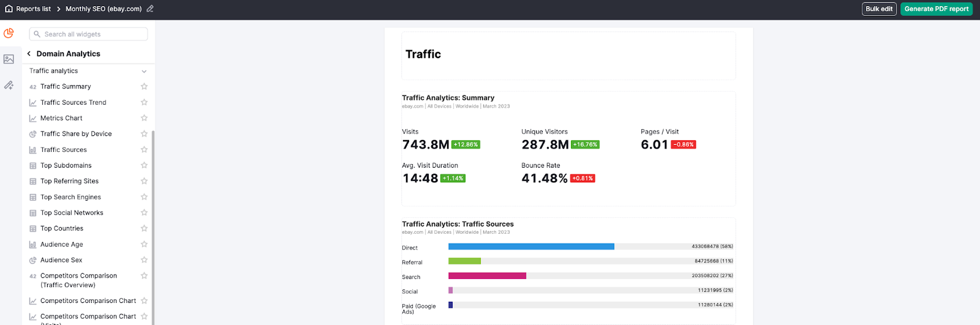Go back with Domain Analytics arrow

[29, 54]
